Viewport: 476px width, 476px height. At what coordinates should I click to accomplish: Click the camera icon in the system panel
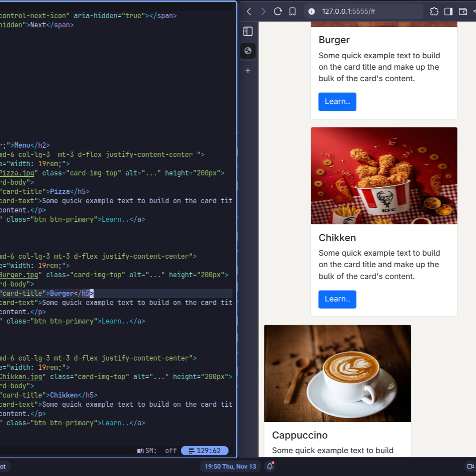pos(470,467)
